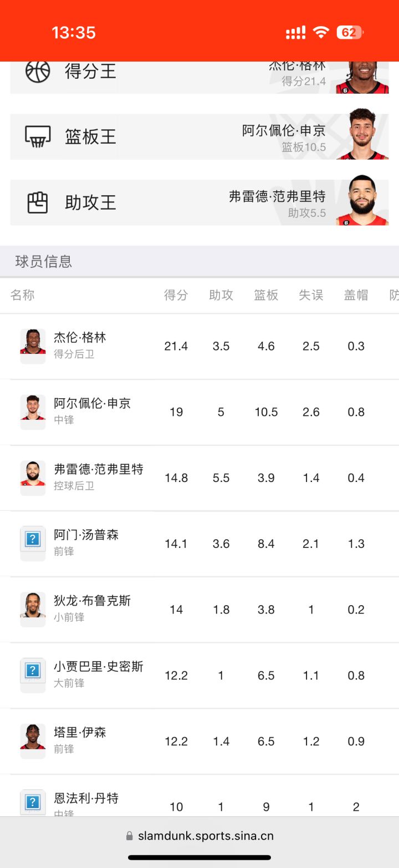Image resolution: width=399 pixels, height=868 pixels.
Task: Sort table by 得分 column header
Action: point(176,295)
